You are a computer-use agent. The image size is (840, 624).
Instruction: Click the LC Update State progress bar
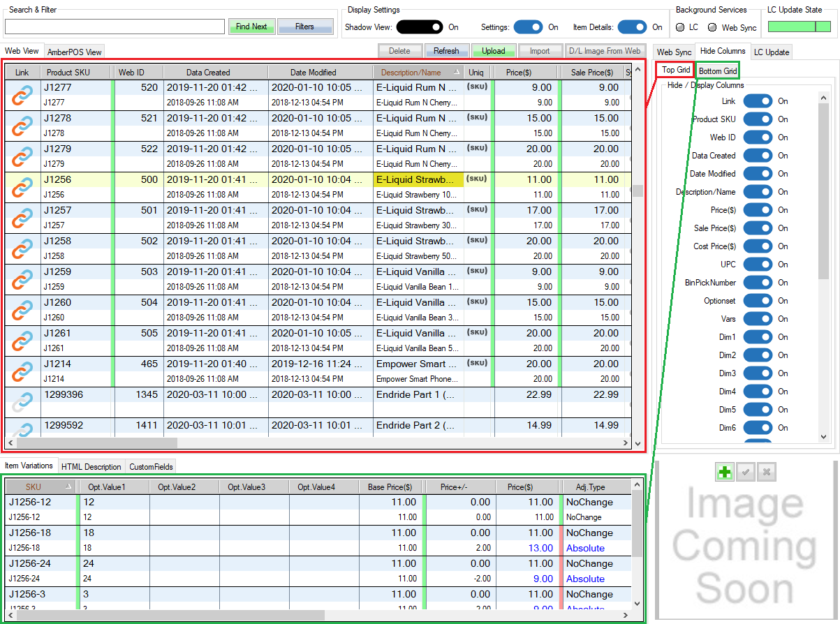(x=800, y=27)
